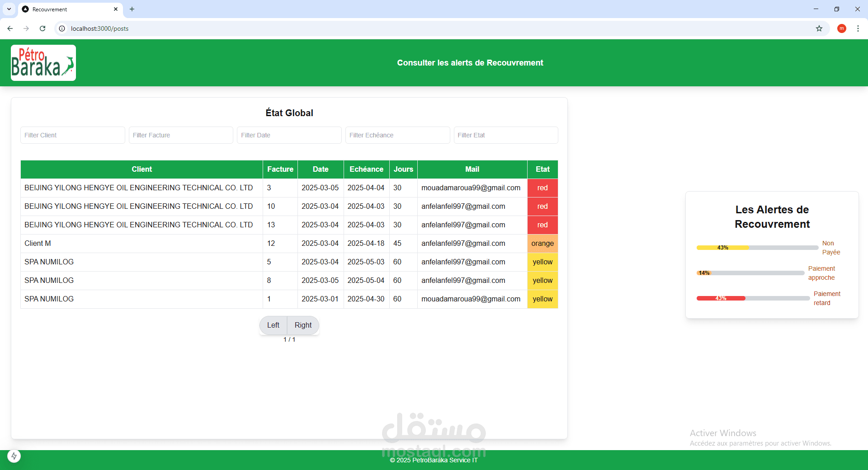Screen dimensions: 868x470
Task: Click the browser back arrow
Action: click(10, 28)
